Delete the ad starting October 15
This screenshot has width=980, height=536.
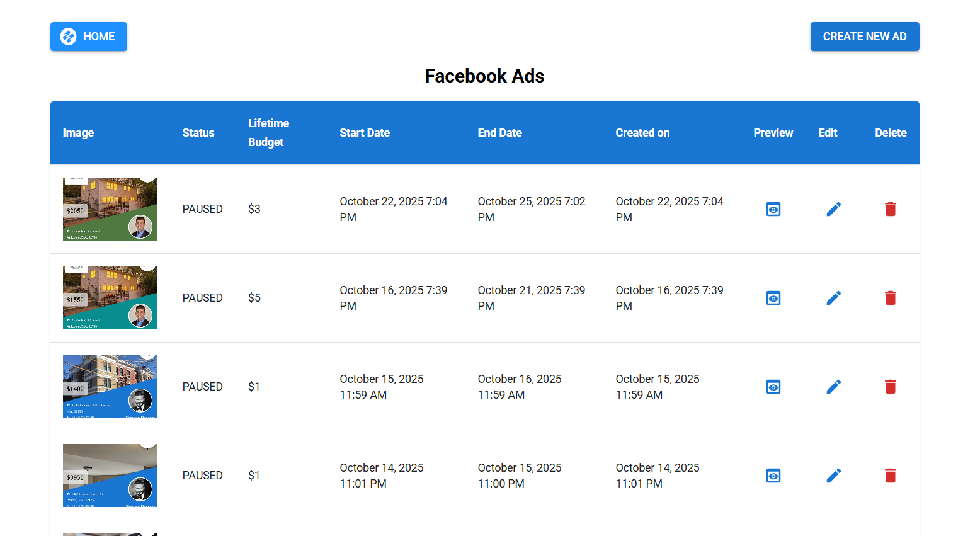pyautogui.click(x=890, y=387)
